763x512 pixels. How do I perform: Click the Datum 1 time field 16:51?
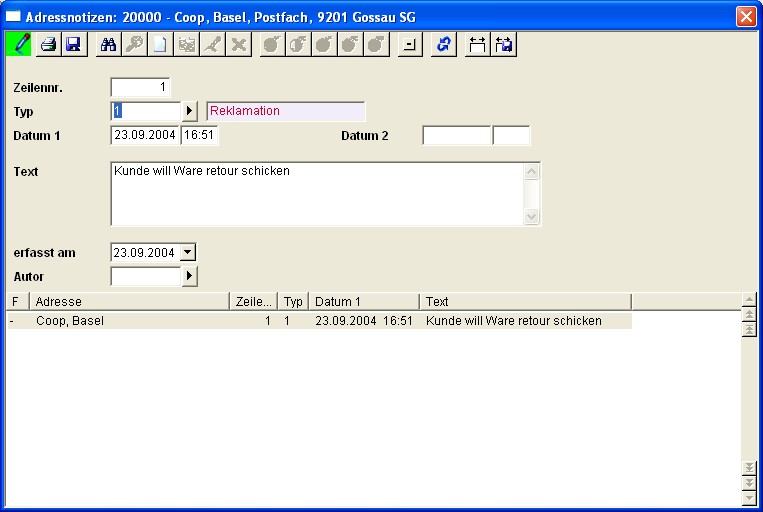[x=200, y=135]
